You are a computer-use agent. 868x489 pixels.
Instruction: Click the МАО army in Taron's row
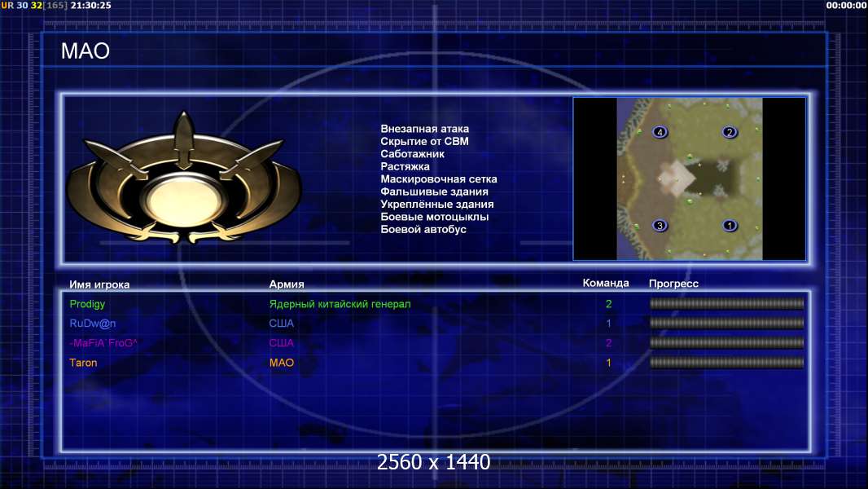(x=281, y=363)
